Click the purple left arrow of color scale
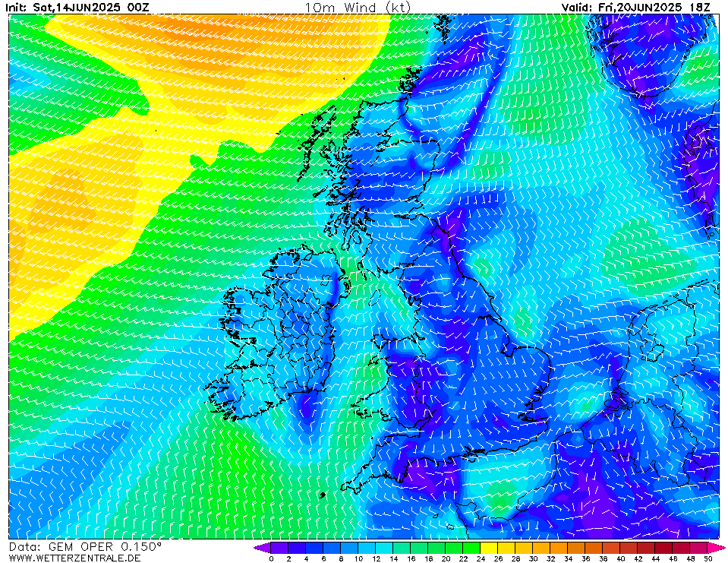728x563 pixels. click(262, 547)
